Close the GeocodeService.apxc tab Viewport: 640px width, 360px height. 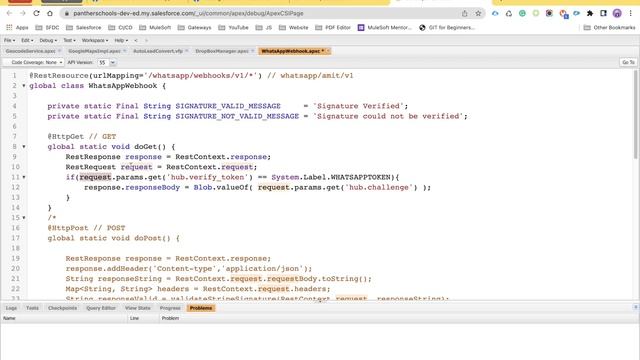click(x=60, y=51)
